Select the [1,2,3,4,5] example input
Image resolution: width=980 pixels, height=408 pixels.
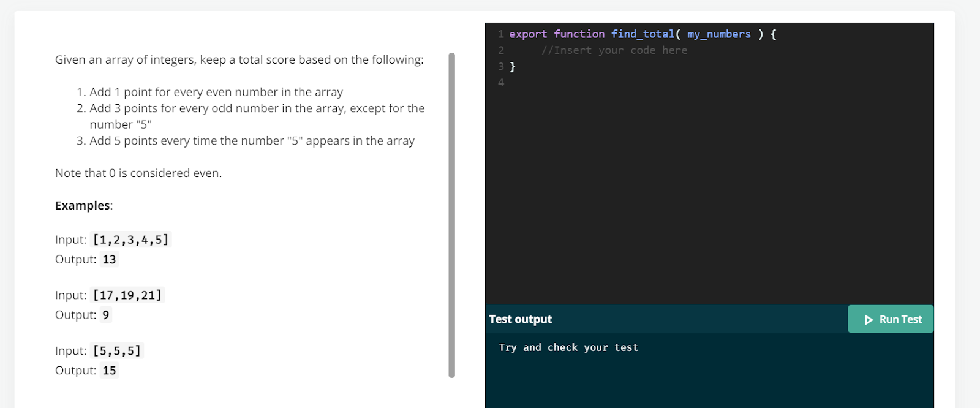[x=130, y=240]
